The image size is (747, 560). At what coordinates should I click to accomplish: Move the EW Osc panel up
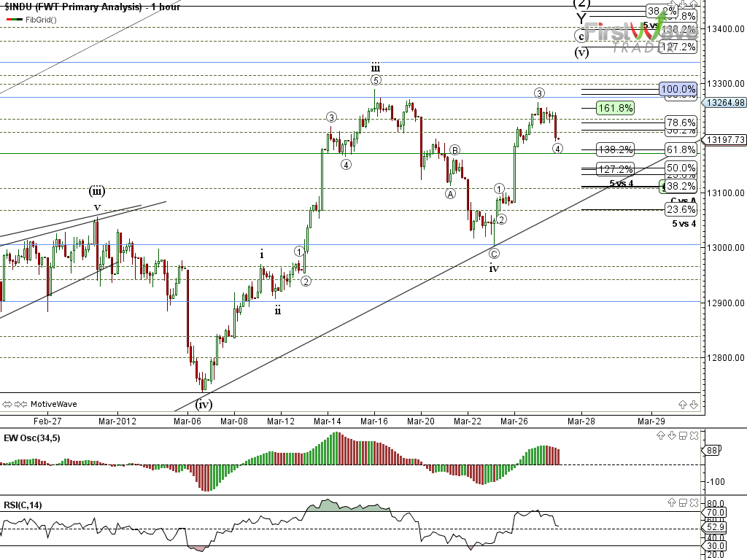[660, 435]
